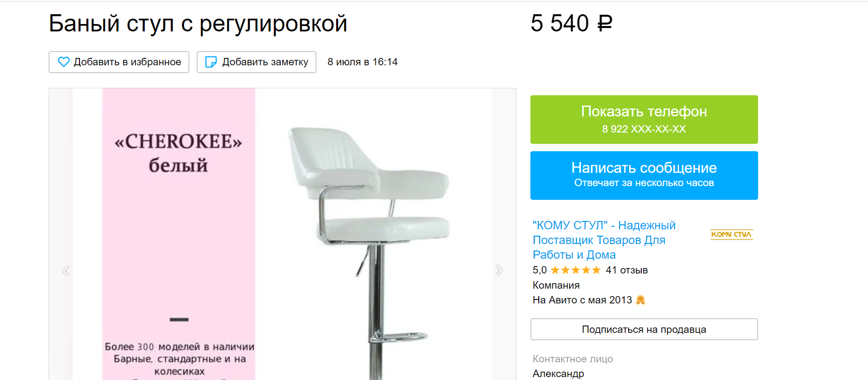Show next photo with right chevron
868x380 pixels.
point(499,270)
